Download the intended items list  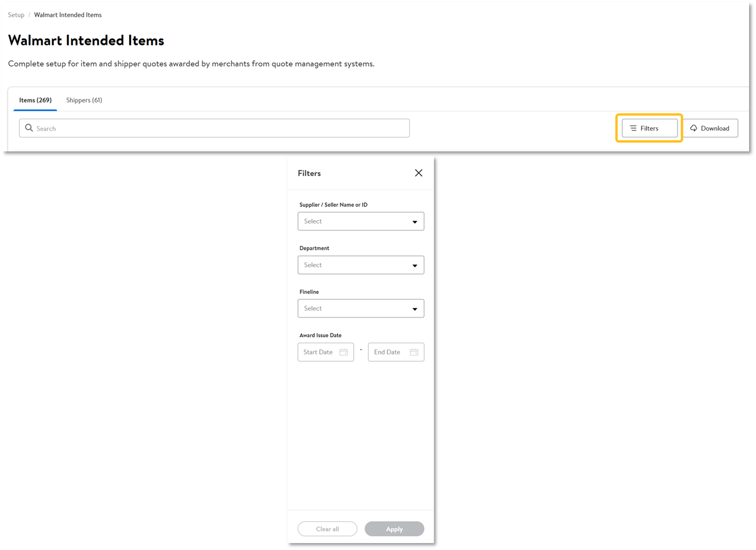[710, 128]
